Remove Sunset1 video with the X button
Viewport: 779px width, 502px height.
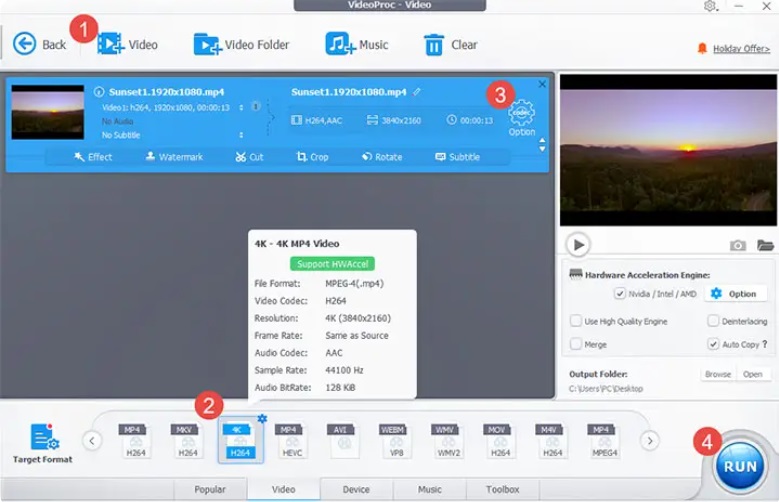click(x=542, y=84)
